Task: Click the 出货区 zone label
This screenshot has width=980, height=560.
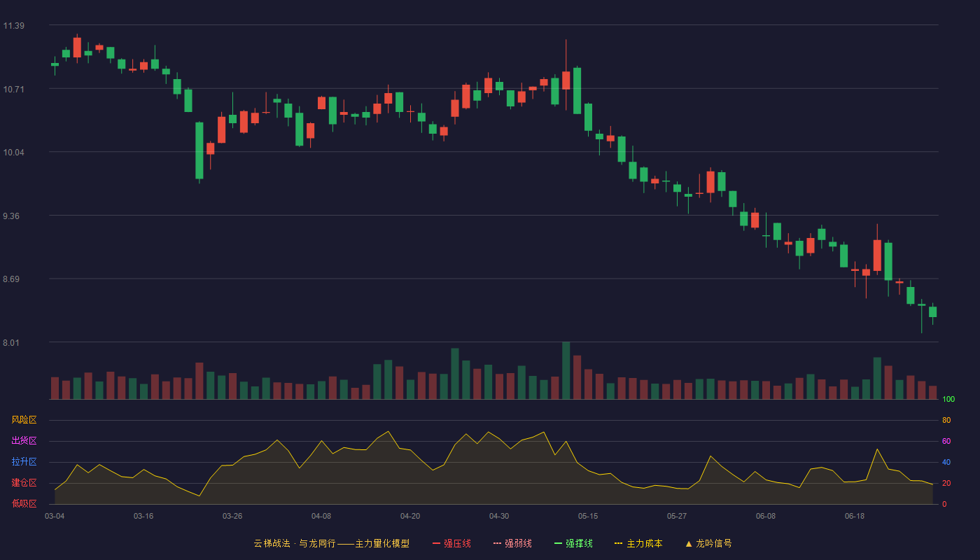Action: 24,441
